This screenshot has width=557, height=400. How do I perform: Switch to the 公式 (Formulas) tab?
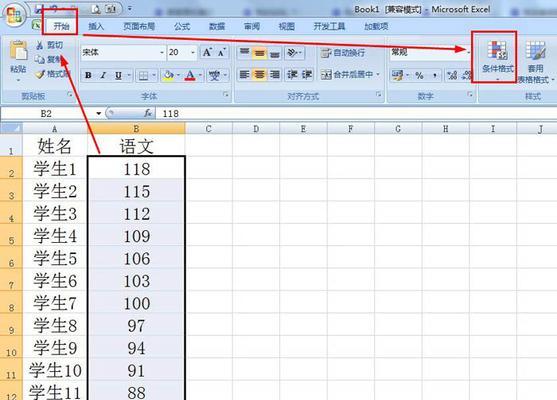point(182,26)
